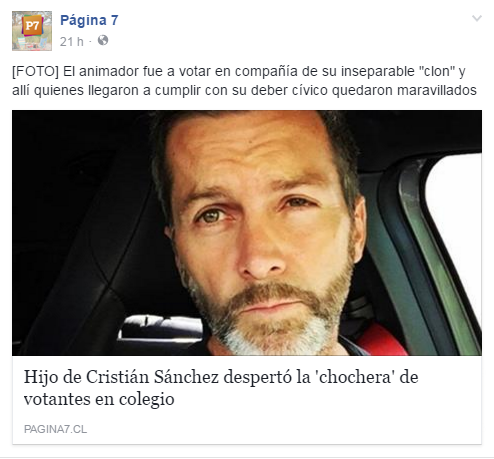The height and width of the screenshot is (459, 494).
Task: Click the globe public privacy icon
Action: tap(103, 41)
